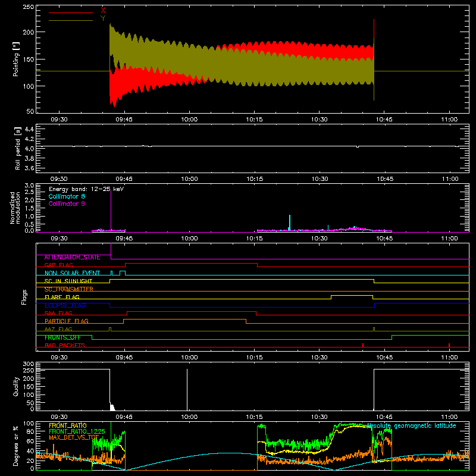
Task: Click the 80 value on Degrees axis
Action: [30, 431]
